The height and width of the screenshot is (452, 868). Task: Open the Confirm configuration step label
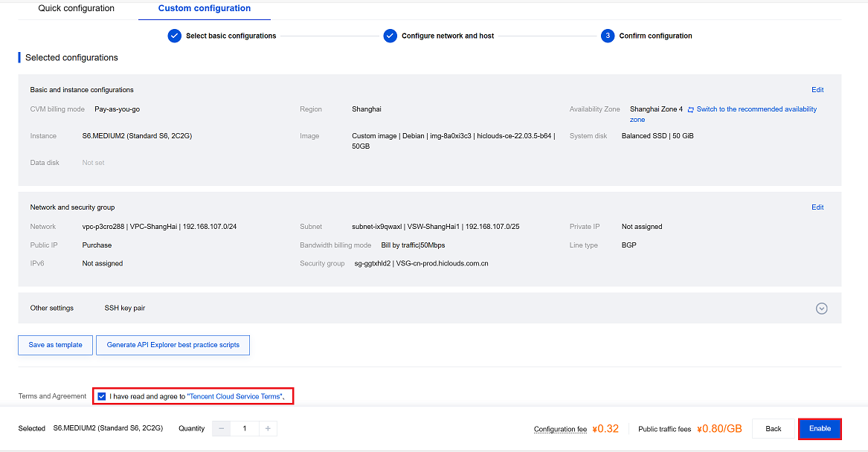pyautogui.click(x=655, y=36)
